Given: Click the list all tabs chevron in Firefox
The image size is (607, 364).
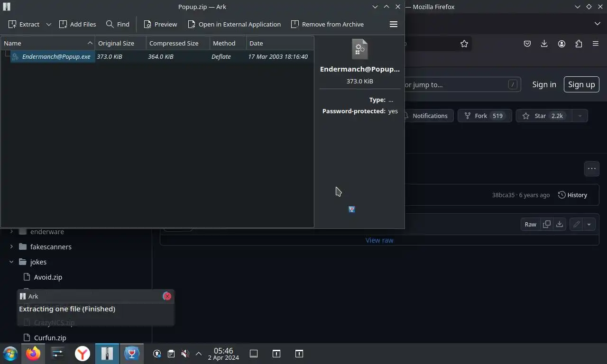Looking at the screenshot, I should (x=597, y=24).
